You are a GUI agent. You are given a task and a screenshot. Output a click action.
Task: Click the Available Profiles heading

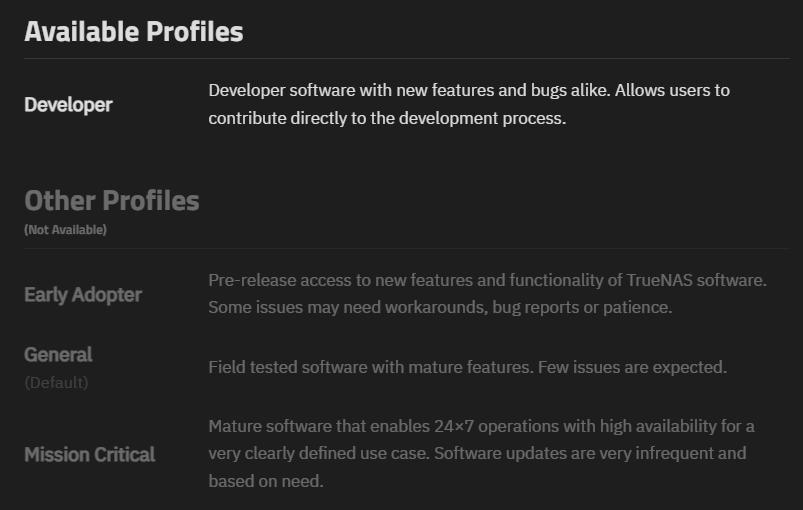pyautogui.click(x=133, y=31)
